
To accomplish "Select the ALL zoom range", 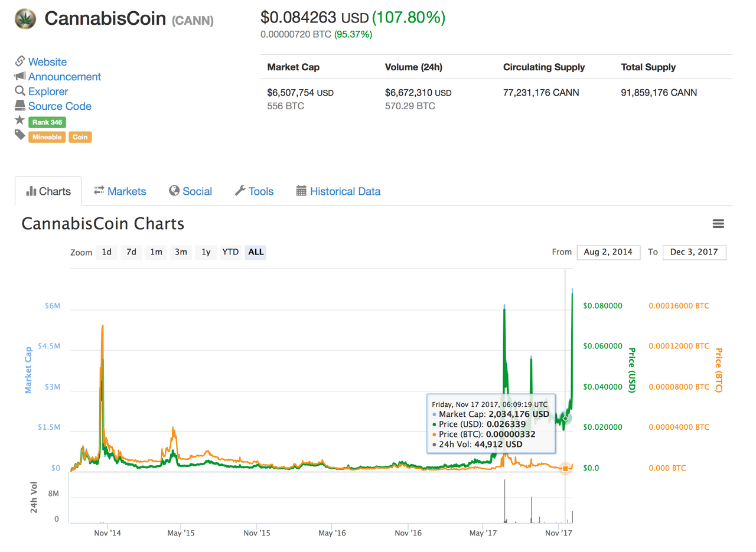I will pos(256,252).
